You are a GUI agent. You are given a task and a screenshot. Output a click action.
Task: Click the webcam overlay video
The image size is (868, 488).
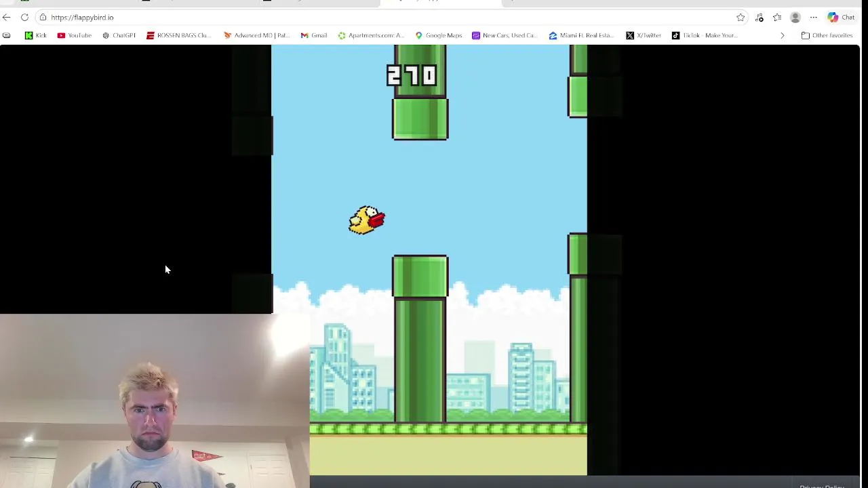click(155, 401)
